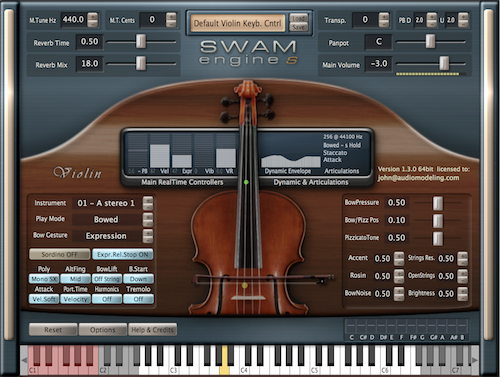This screenshot has width=500, height=377.
Task: Toggle the Attack Vel.Soft button
Action: 44,299
